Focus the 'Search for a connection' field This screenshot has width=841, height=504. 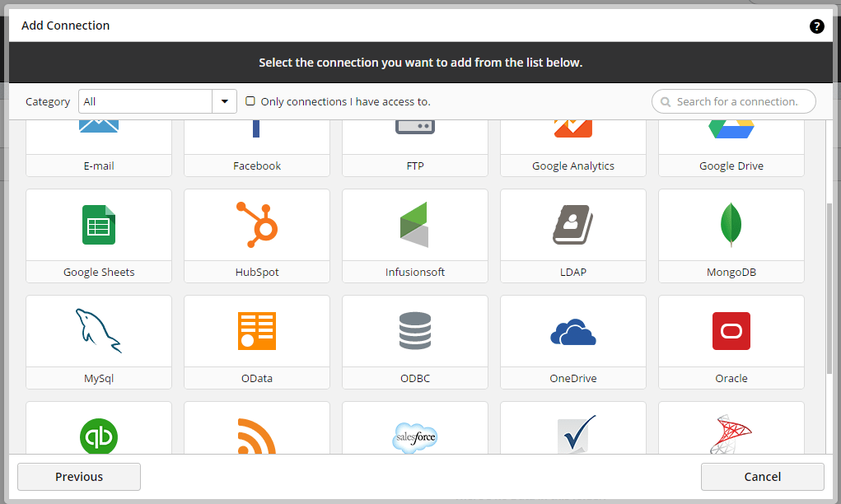[x=734, y=101]
